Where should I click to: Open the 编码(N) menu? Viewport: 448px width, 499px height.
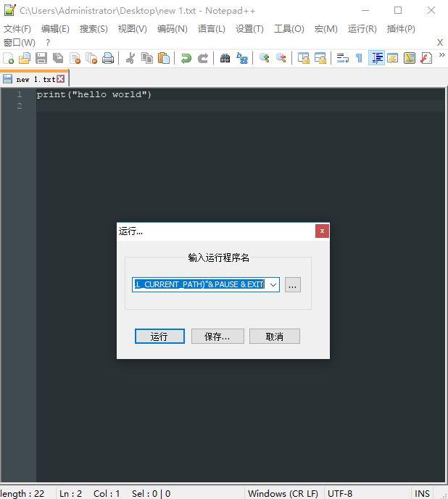[x=172, y=29]
